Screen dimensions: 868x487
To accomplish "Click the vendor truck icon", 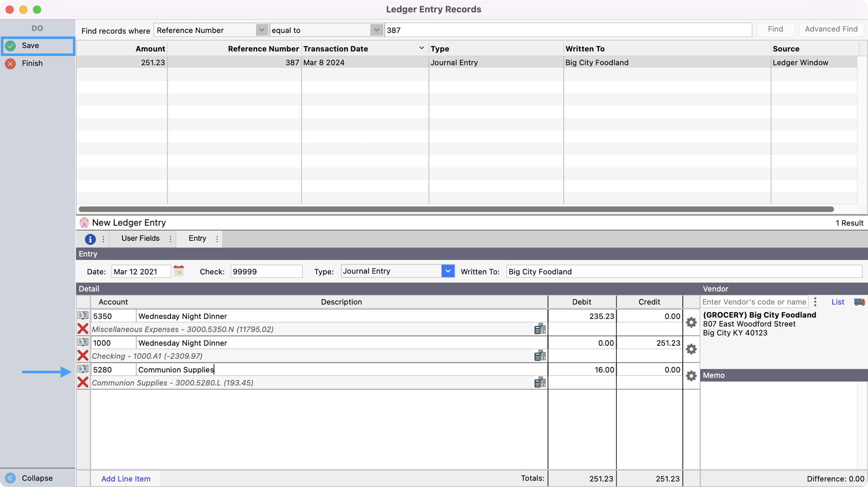I will click(859, 302).
